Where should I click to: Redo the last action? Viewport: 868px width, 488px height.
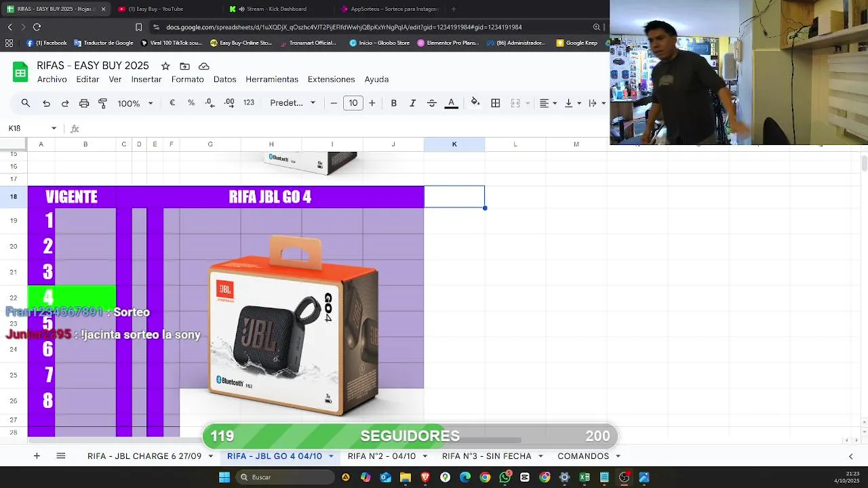tap(65, 103)
